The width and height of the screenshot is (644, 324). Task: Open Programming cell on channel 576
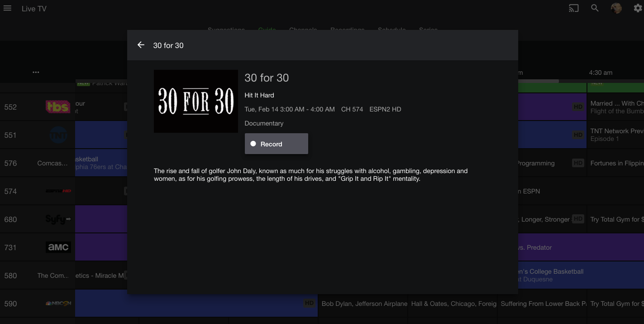[552, 163]
